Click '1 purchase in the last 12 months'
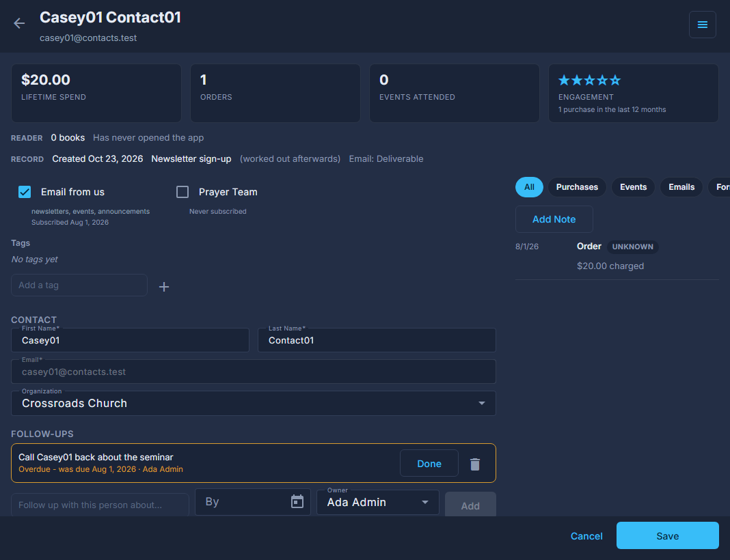This screenshot has height=560, width=730. click(x=612, y=109)
